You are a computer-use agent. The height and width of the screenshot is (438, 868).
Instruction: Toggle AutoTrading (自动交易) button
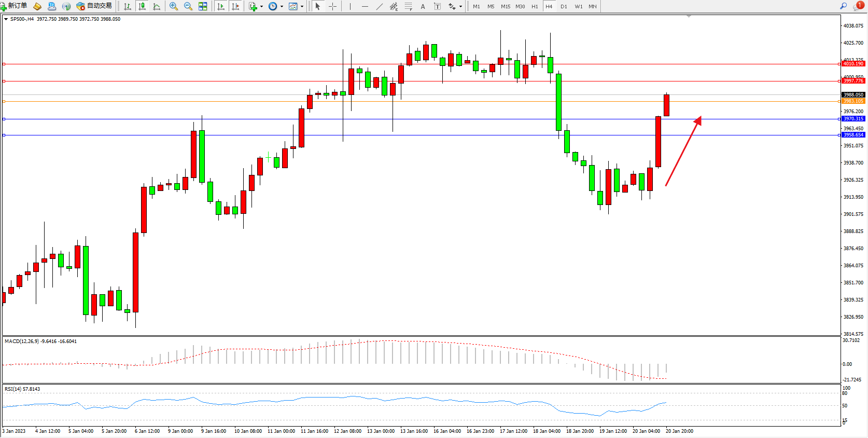click(94, 6)
